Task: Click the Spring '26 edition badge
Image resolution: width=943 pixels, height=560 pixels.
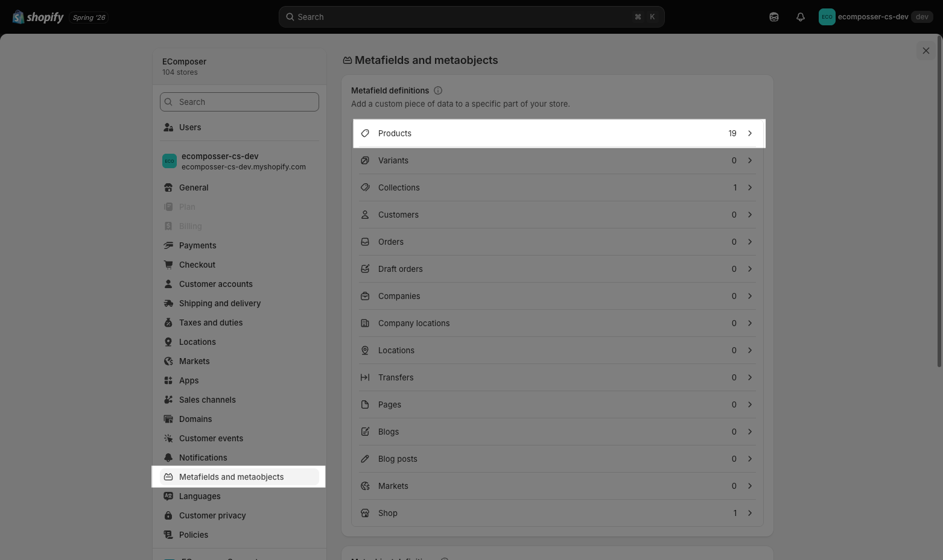Action: (x=89, y=17)
